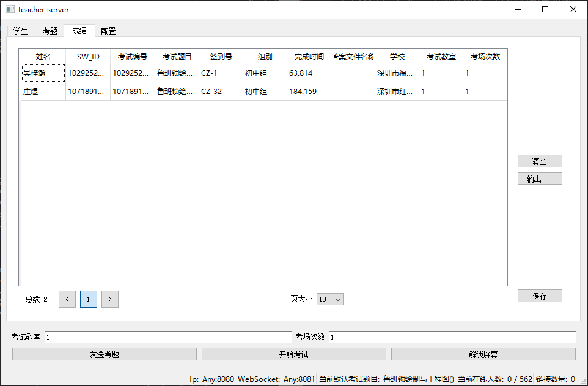Start the exam with 开始考试 button
588x386 pixels.
pos(294,354)
